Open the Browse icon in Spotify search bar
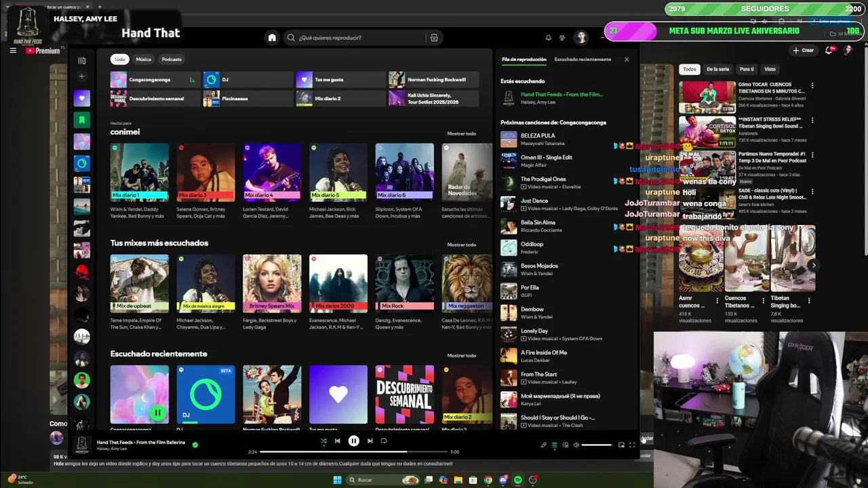Screen dimensions: 868x488 [434, 38]
